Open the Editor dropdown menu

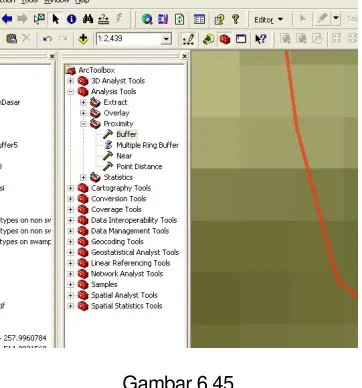[269, 20]
